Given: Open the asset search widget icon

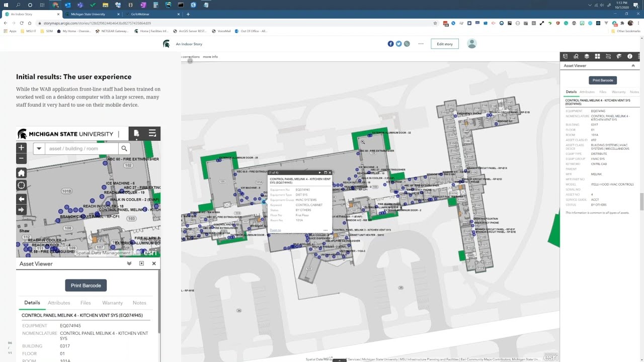Looking at the screenshot, I should 576,56.
